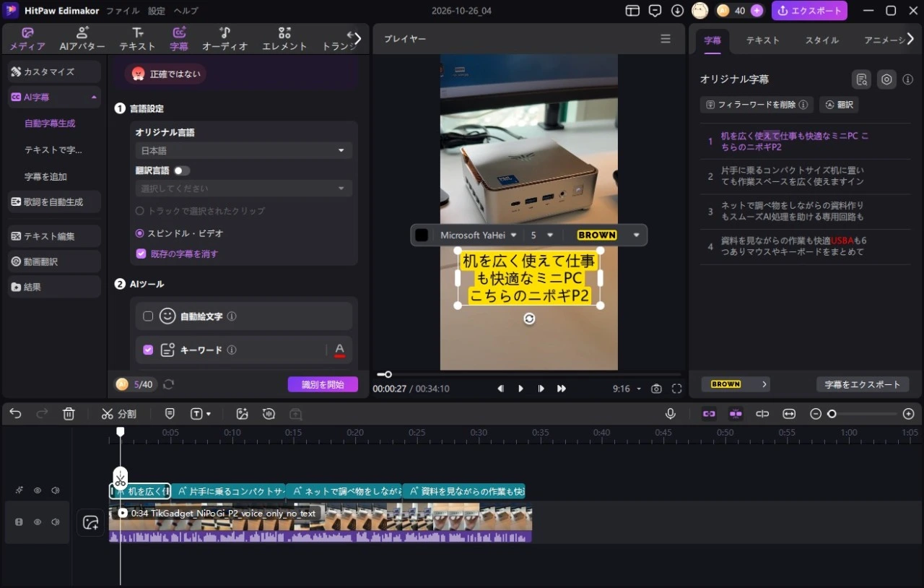The height and width of the screenshot is (588, 924).
Task: Start voice recording with the microphone icon
Action: pyautogui.click(x=671, y=414)
